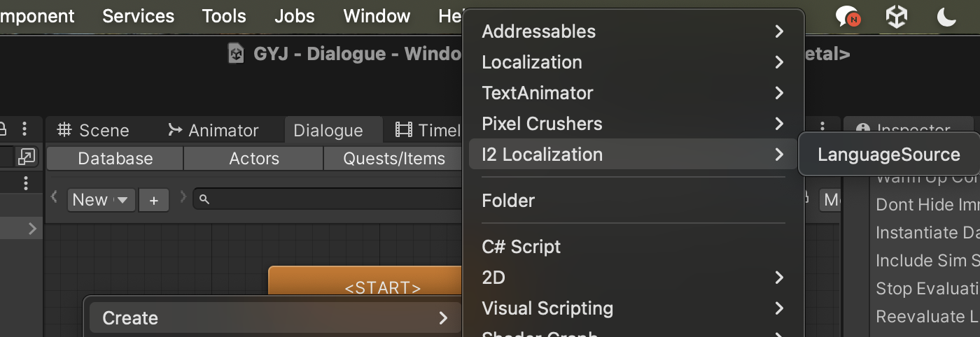Image resolution: width=980 pixels, height=337 pixels.
Task: Expand the 2D submenu arrow
Action: 779,278
